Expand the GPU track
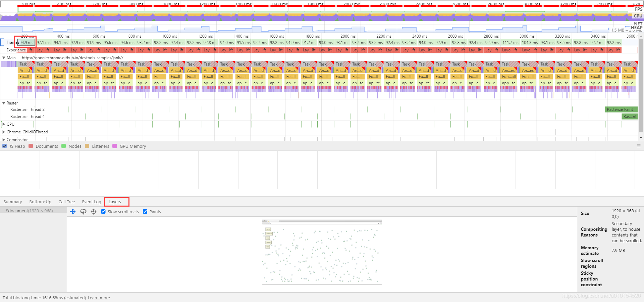This screenshot has width=644, height=302. click(4, 124)
